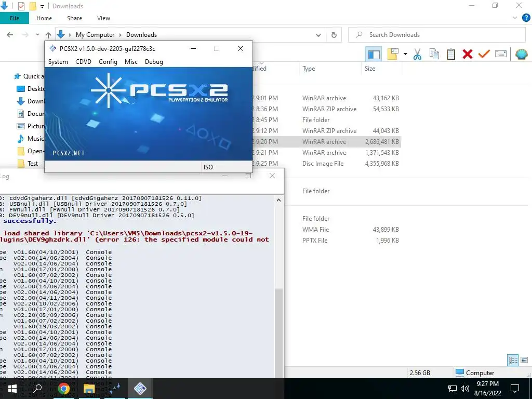Viewport: 532px width, 399px height.
Task: Open the PCSX2 Debug menu
Action: coord(154,62)
